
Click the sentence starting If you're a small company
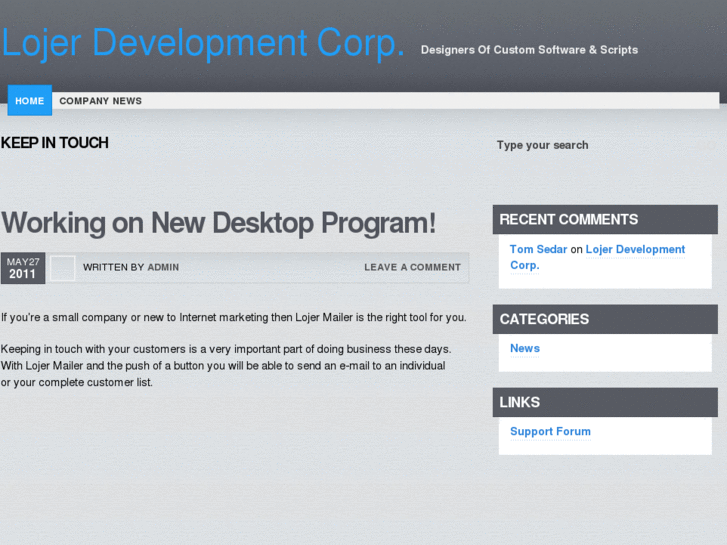click(234, 318)
